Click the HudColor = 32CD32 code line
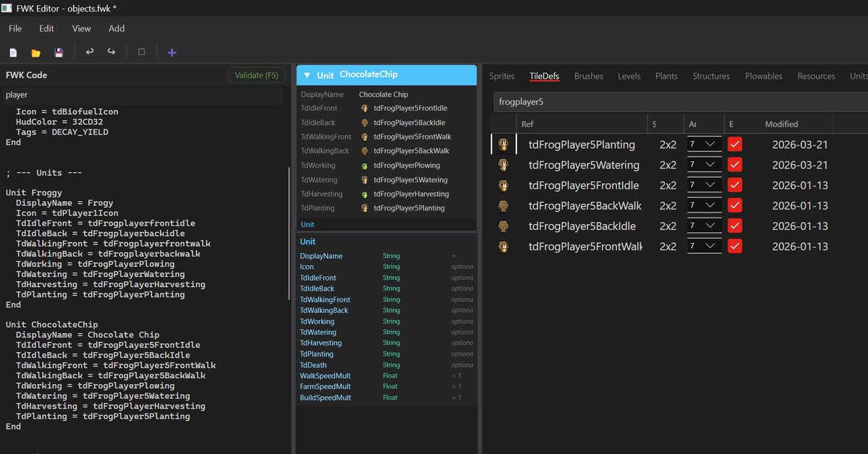868x454 pixels. pos(59,122)
